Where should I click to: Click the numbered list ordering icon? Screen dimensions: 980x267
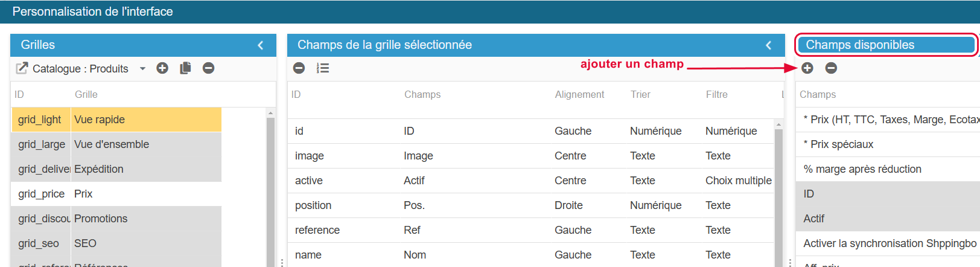(x=323, y=68)
